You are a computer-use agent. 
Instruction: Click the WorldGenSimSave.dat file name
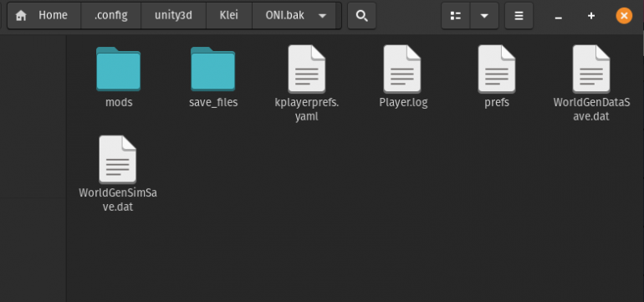click(117, 200)
